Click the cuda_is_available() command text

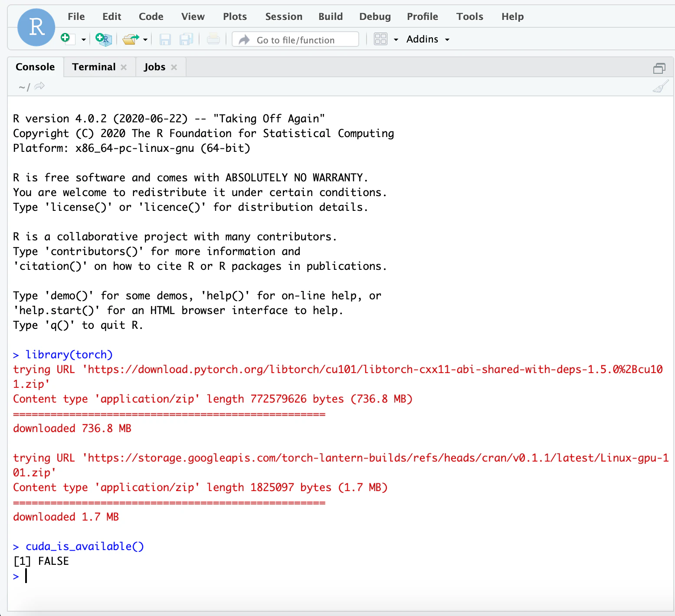tap(85, 546)
